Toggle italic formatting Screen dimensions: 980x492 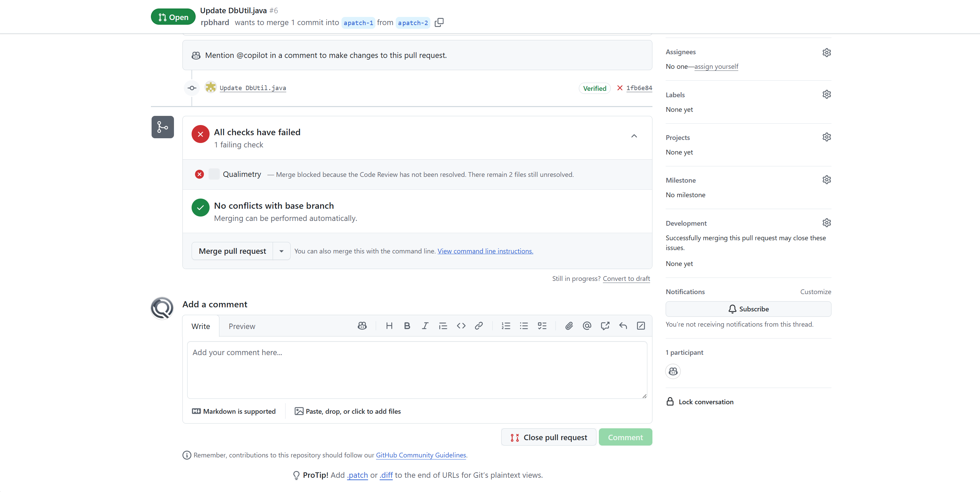click(425, 326)
